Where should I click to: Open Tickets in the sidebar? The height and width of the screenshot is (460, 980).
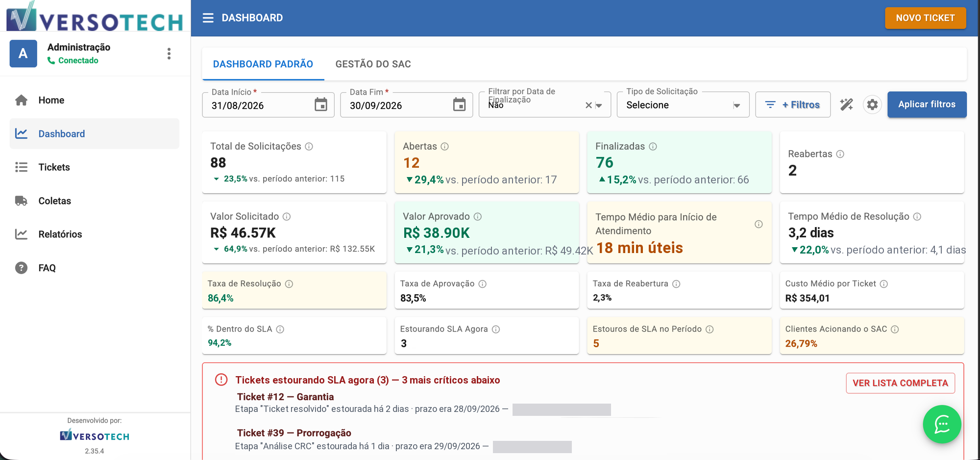tap(95, 167)
